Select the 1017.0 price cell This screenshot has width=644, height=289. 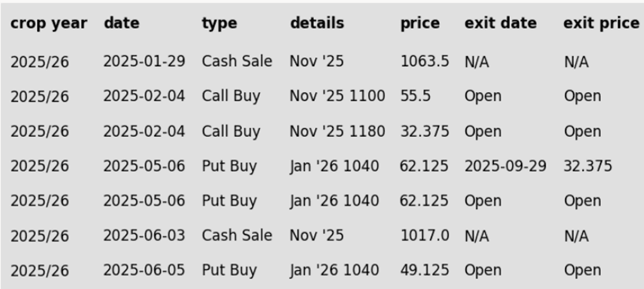[x=424, y=235]
